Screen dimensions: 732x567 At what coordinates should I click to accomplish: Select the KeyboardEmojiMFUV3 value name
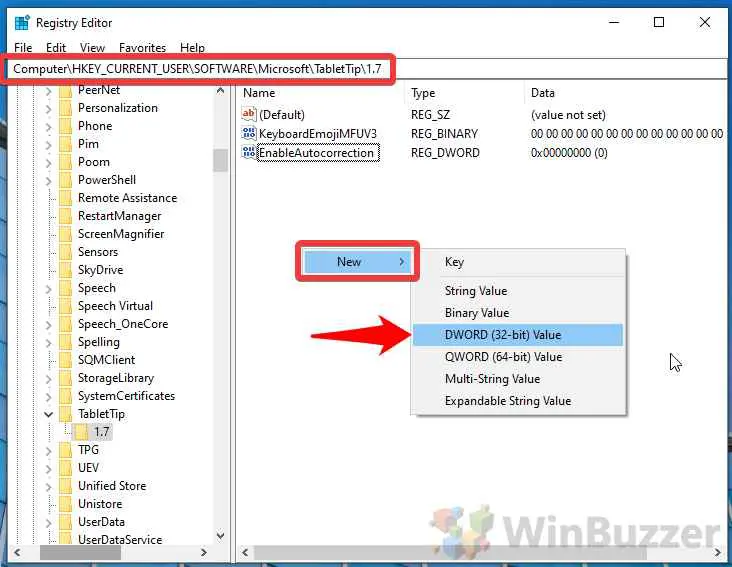click(x=317, y=134)
